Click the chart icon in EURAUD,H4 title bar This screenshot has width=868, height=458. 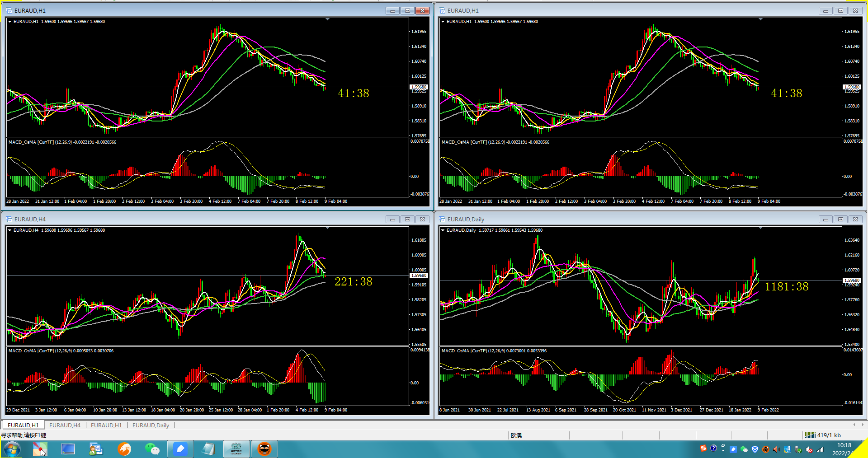point(9,219)
